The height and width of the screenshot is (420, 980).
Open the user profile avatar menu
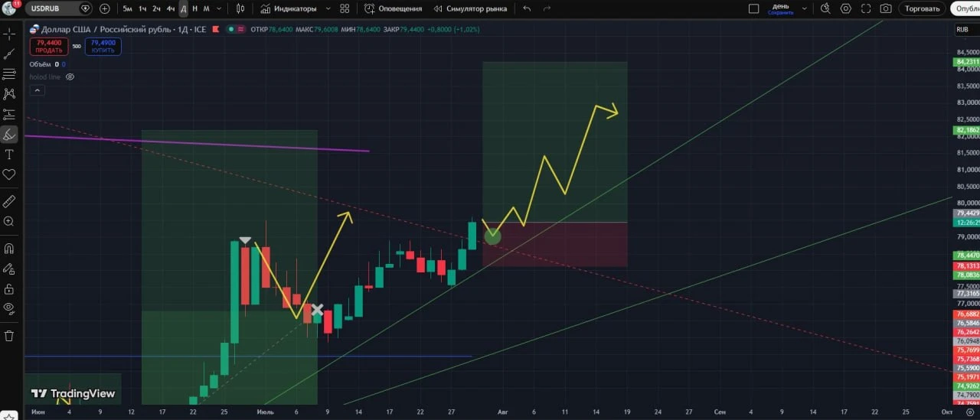point(9,8)
